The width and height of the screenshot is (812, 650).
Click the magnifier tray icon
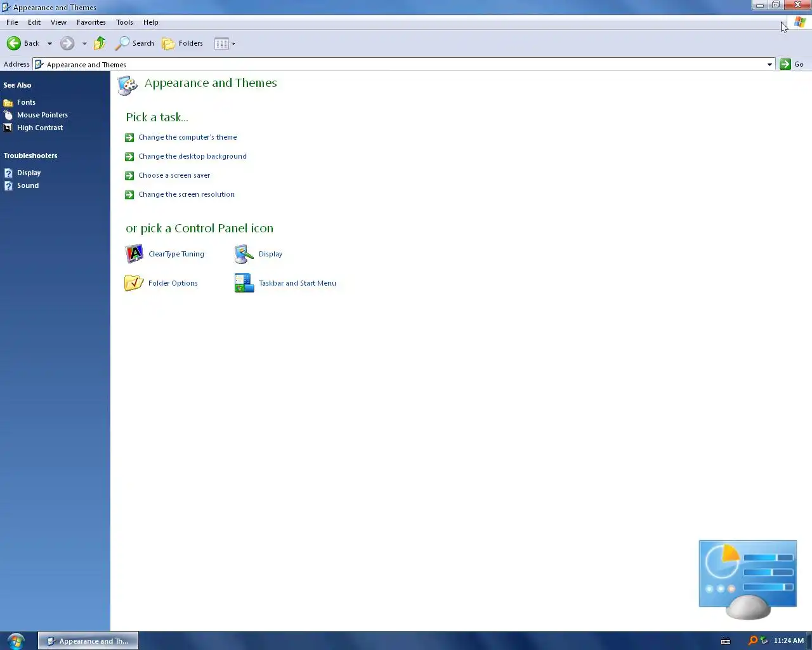[753, 640]
